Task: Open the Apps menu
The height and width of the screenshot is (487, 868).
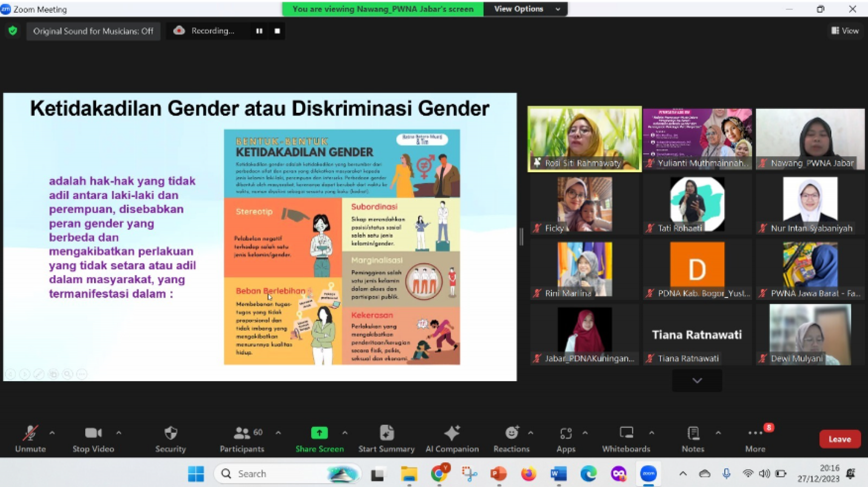Action: (x=566, y=433)
